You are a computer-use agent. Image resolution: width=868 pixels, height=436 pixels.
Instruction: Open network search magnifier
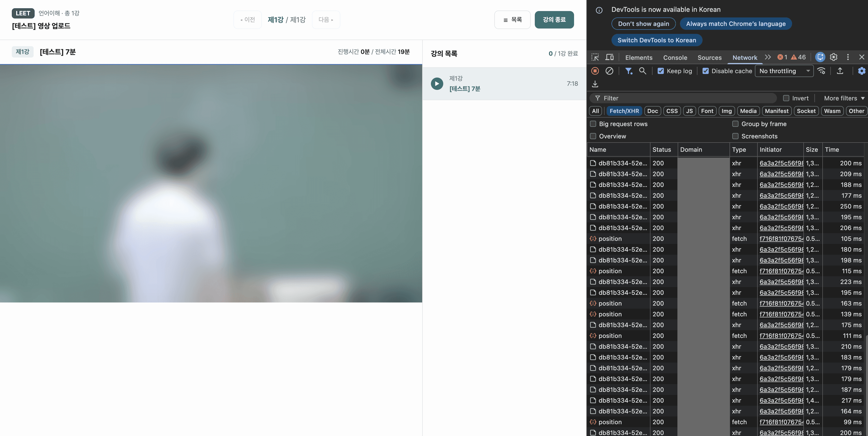tap(643, 71)
